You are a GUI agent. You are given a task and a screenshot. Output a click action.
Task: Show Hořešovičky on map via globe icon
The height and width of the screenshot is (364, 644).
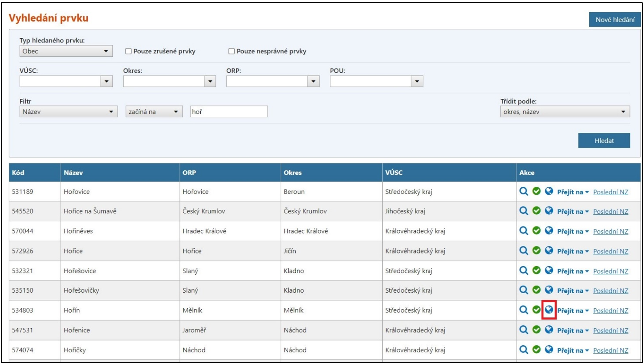(549, 290)
